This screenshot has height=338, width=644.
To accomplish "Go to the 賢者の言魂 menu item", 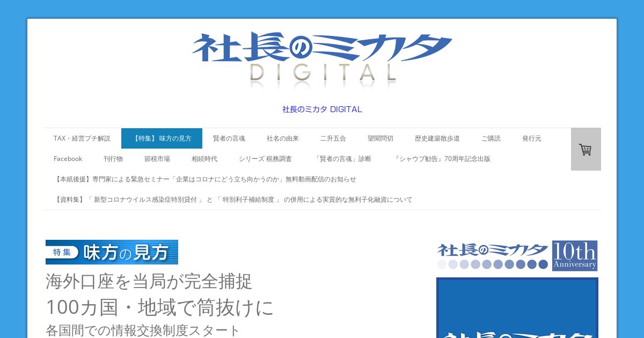I will 229,138.
